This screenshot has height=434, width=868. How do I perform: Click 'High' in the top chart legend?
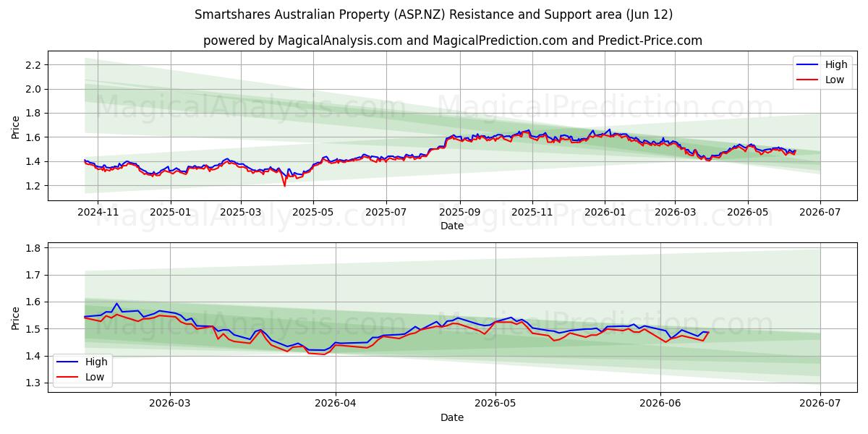point(836,64)
